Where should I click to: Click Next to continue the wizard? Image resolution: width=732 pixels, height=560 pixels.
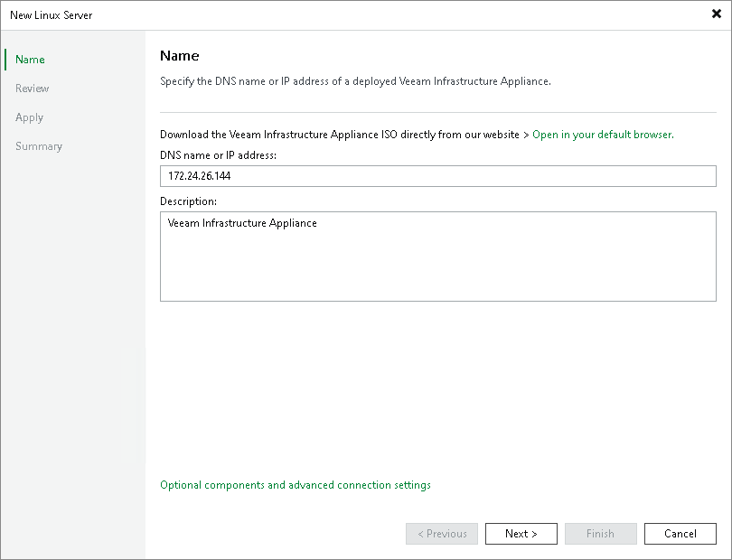521,533
